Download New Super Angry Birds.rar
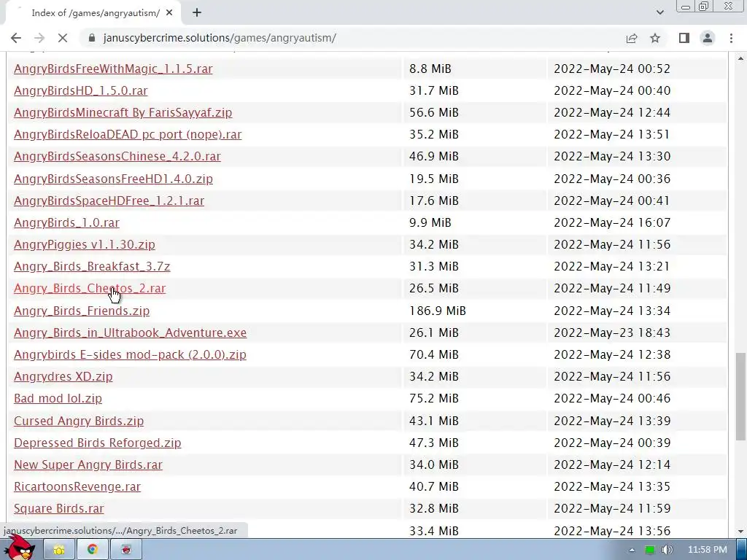This screenshot has width=747, height=560. coord(88,464)
